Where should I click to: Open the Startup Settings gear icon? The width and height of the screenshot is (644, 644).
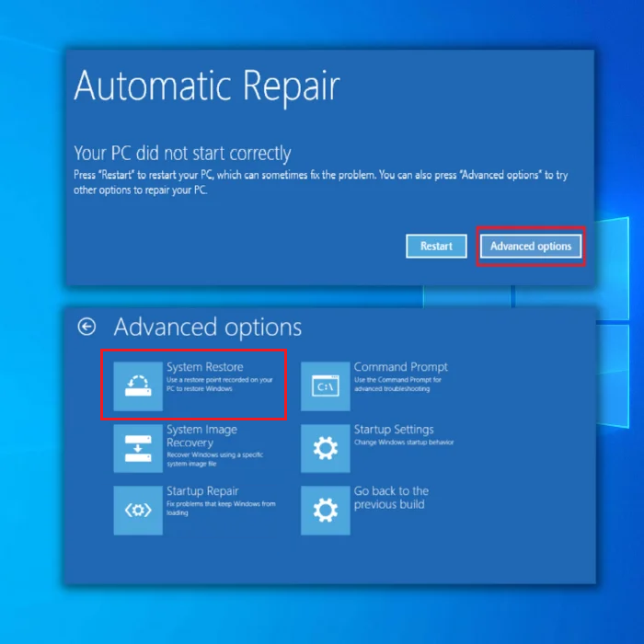[326, 449]
